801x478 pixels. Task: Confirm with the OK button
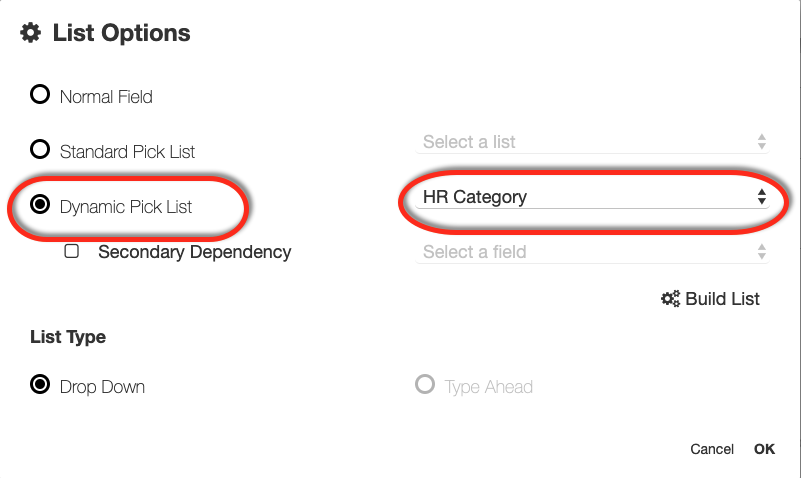[764, 449]
